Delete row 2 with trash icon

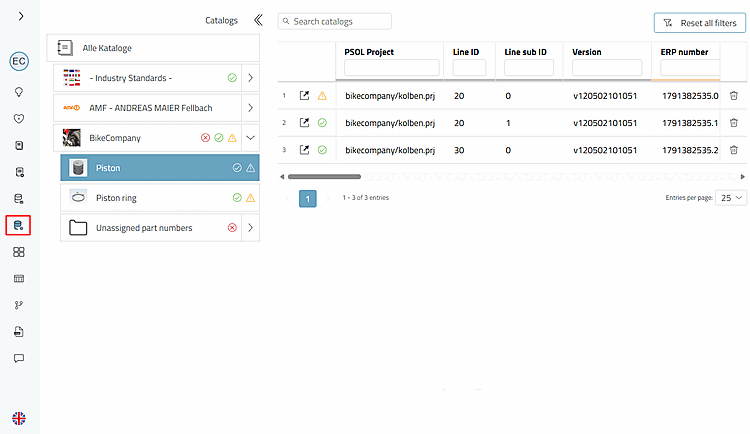734,123
